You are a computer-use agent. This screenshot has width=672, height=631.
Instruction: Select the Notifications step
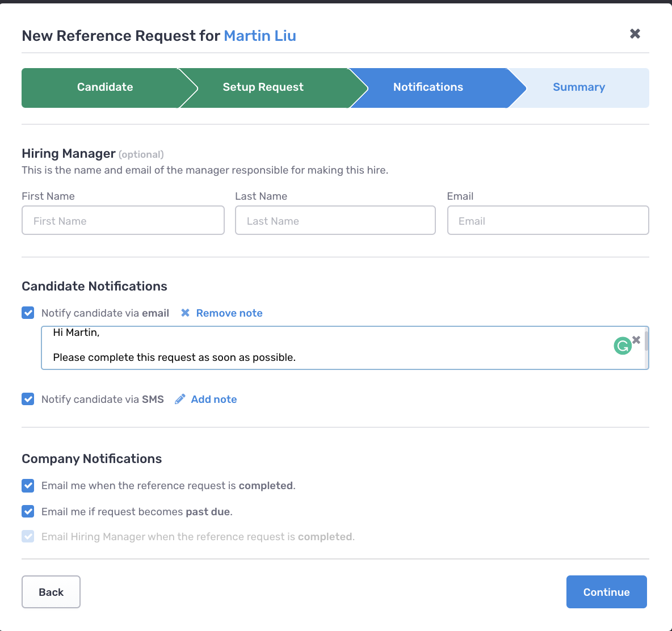[x=427, y=87]
